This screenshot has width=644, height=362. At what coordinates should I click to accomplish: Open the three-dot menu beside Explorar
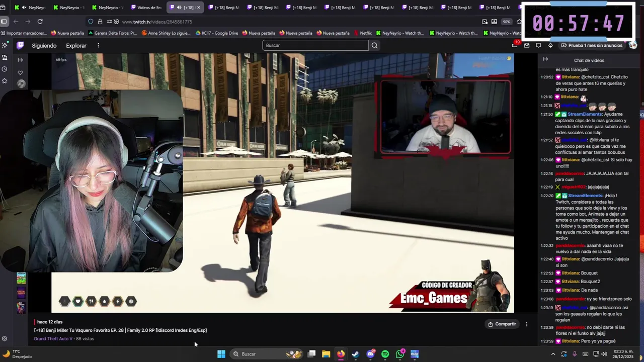(98, 45)
